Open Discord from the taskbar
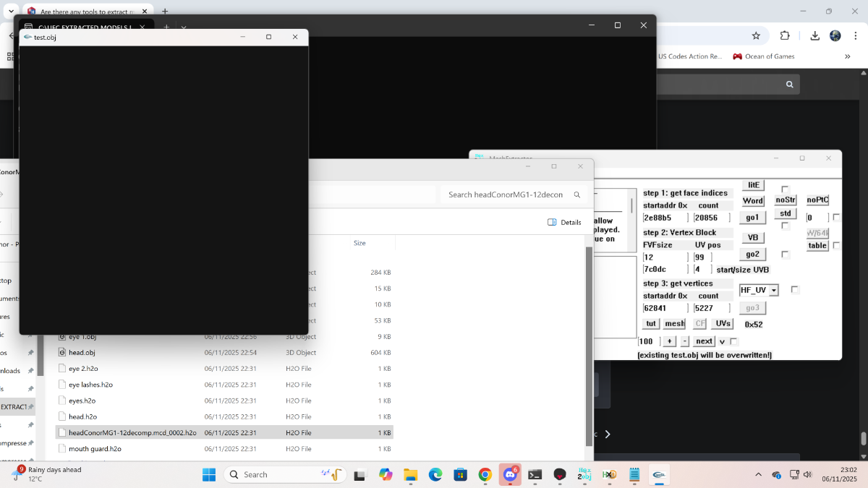 pyautogui.click(x=510, y=475)
